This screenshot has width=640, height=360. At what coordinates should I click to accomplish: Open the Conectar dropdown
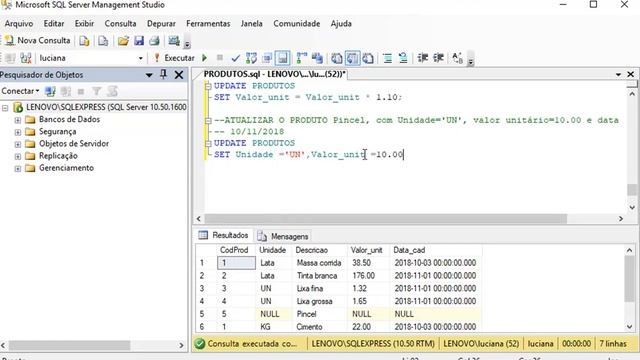(20, 91)
